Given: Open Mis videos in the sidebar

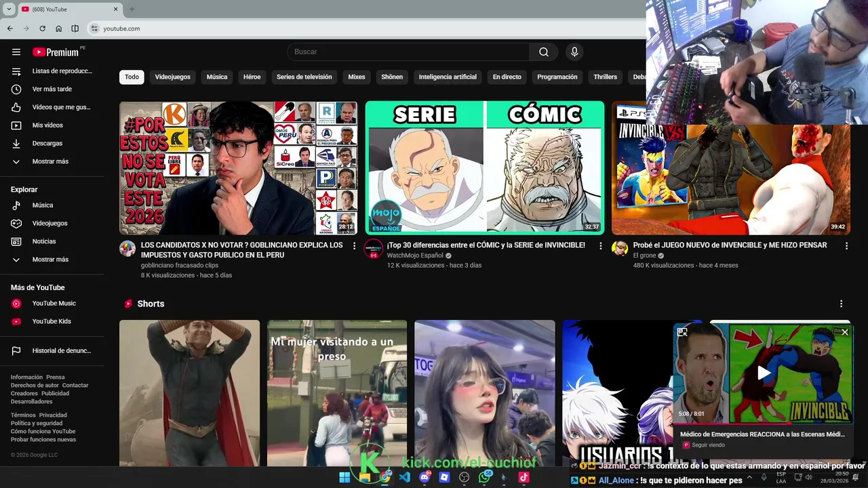Looking at the screenshot, I should [52, 125].
